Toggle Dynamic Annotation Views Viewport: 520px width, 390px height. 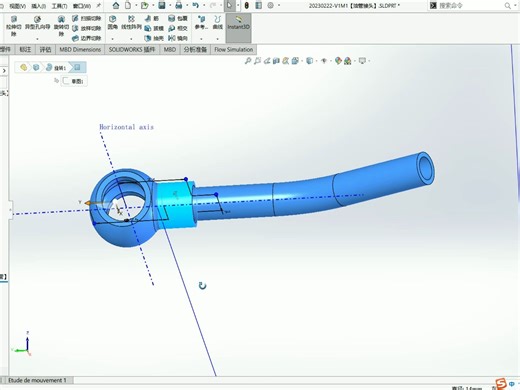coord(285,61)
